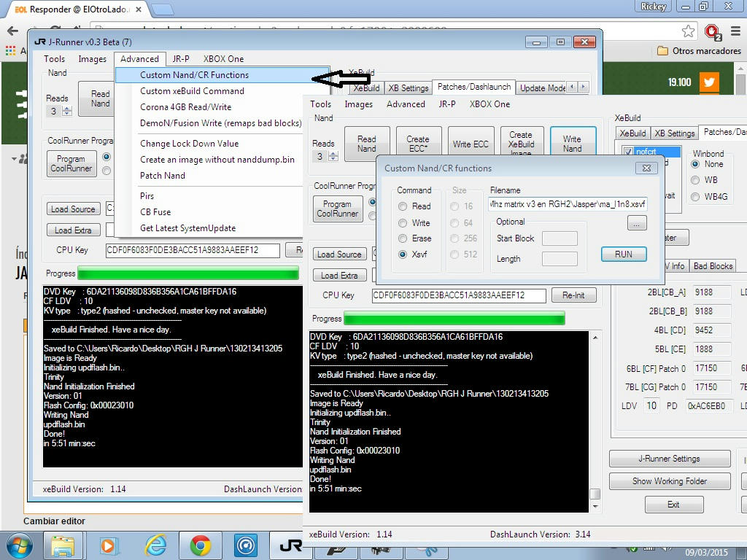Launch Windows Media Player from the taskbar
This screenshot has height=560, width=747.
109,545
